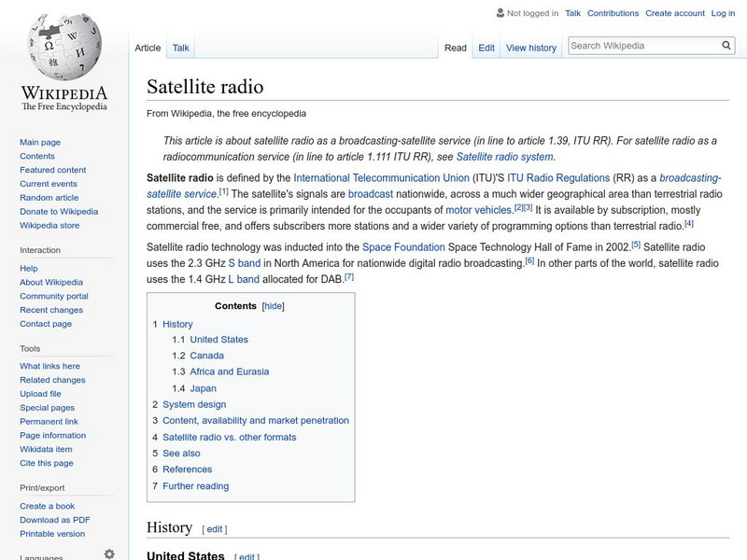Open Related changes

point(52,380)
